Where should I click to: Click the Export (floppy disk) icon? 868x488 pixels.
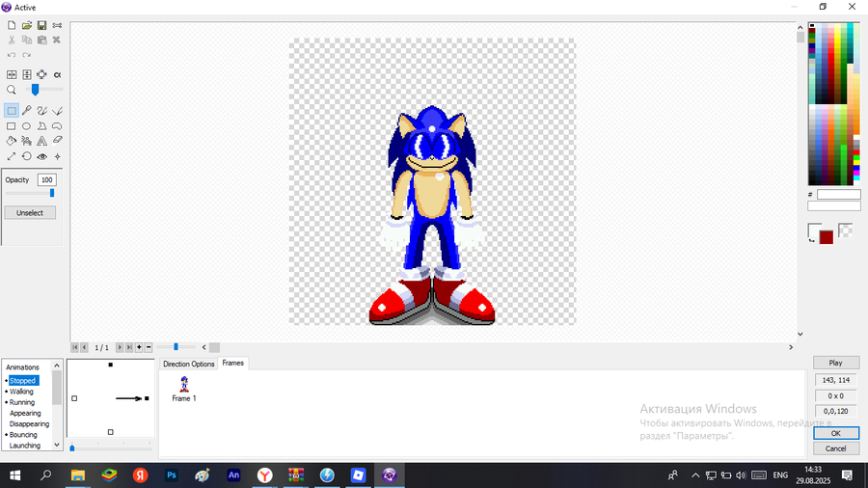41,25
